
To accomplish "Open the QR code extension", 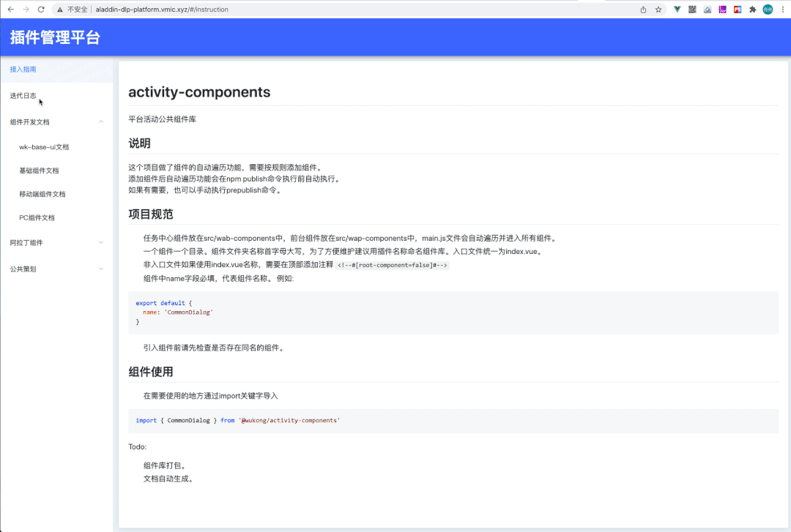I will point(692,9).
